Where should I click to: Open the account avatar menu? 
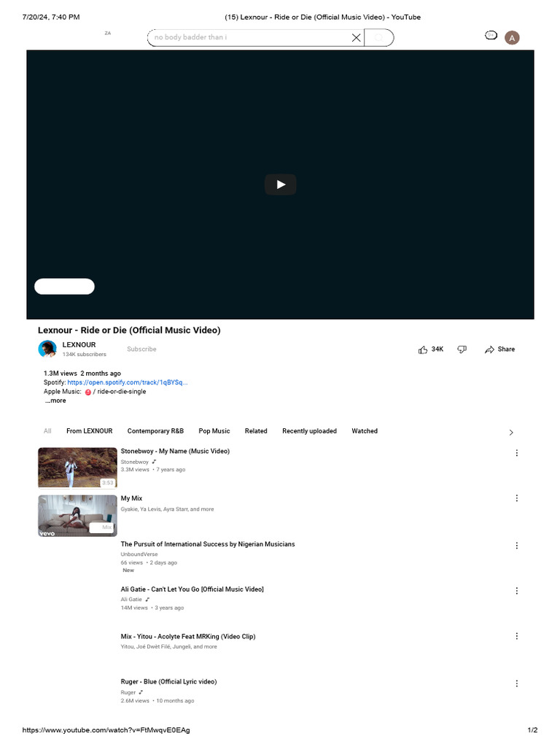(512, 38)
